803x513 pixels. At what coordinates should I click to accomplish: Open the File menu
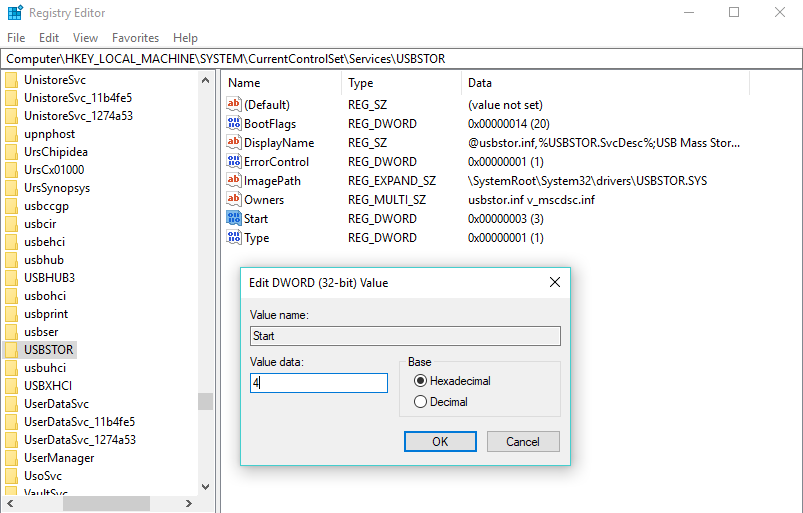coord(16,38)
